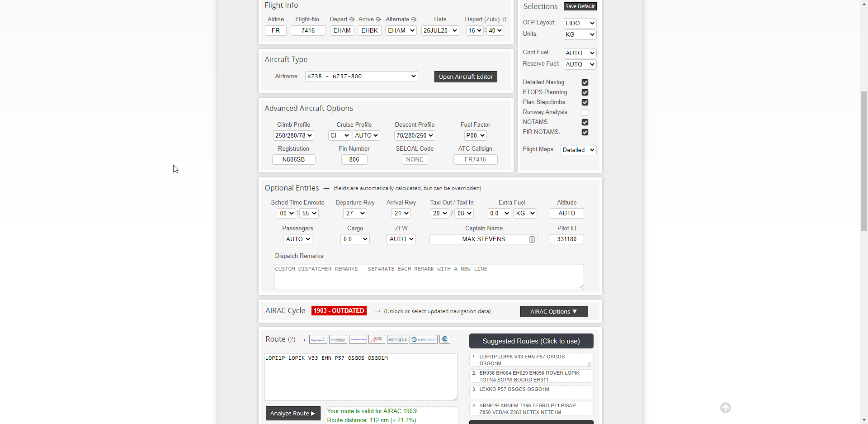868x424 pixels.
Task: Toggle the FIR NOTAMS checkbox
Action: coord(585,132)
